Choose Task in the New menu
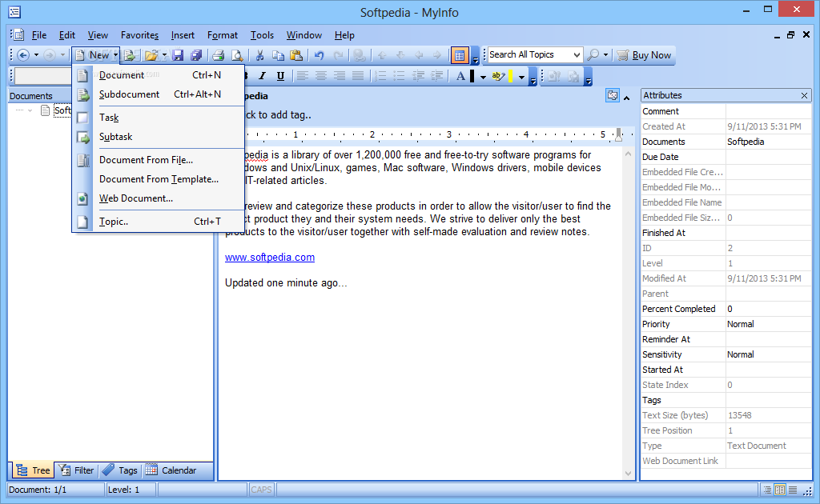Screen dimensions: 820x504 click(159, 118)
